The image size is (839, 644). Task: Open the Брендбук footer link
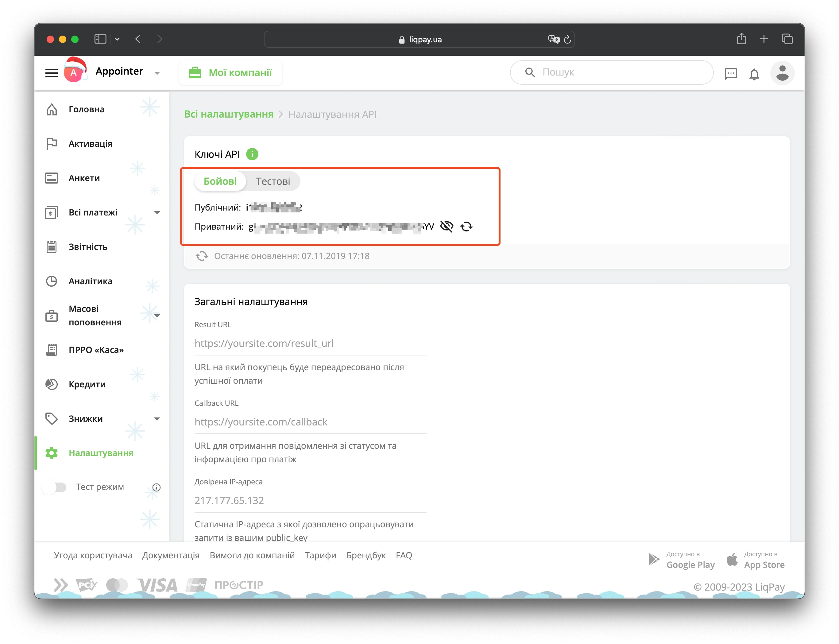[x=366, y=555]
